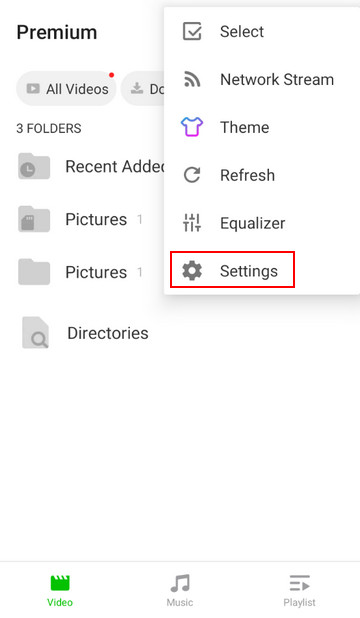Open Network Stream via its feed icon
360x618 pixels.
(192, 79)
